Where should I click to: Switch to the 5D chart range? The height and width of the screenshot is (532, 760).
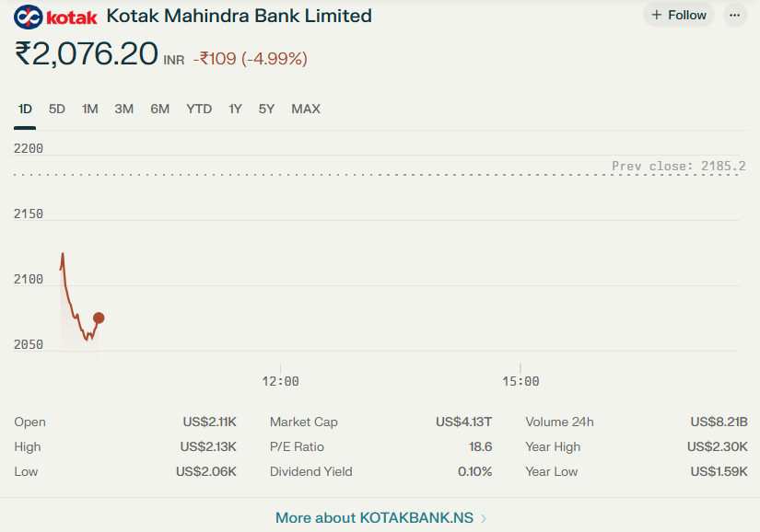pos(57,109)
